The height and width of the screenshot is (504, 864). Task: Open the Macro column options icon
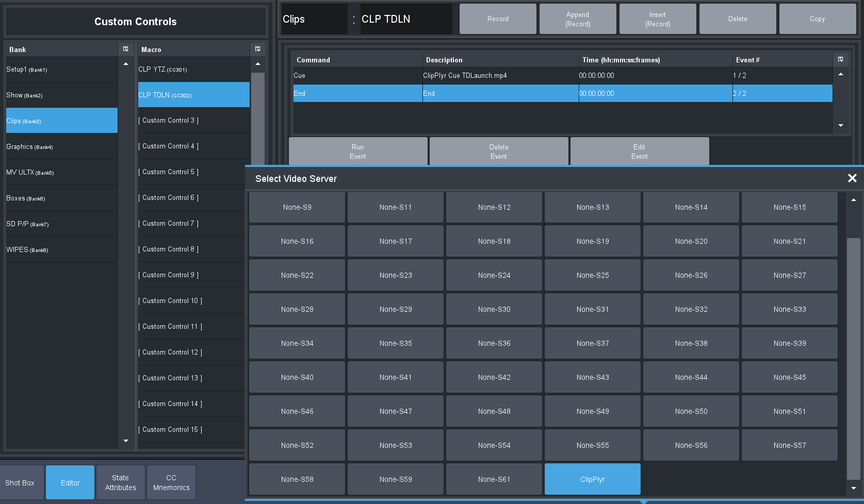click(x=257, y=49)
